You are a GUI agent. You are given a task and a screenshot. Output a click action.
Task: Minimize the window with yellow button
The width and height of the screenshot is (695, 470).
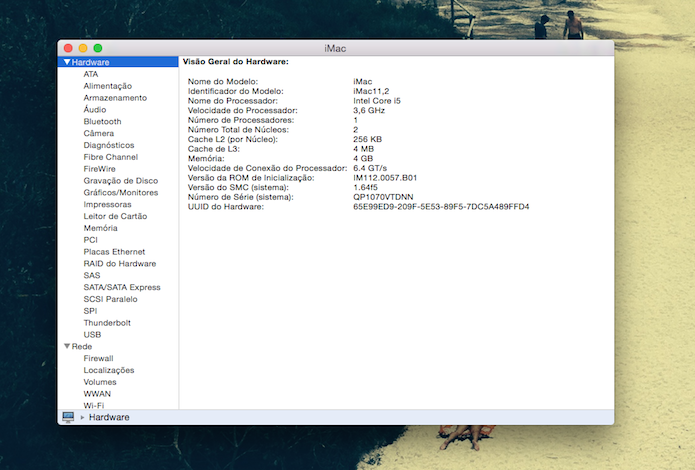coord(83,48)
